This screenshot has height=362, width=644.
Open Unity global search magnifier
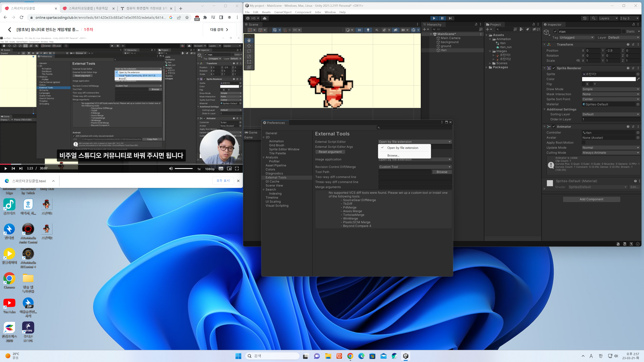[594, 18]
